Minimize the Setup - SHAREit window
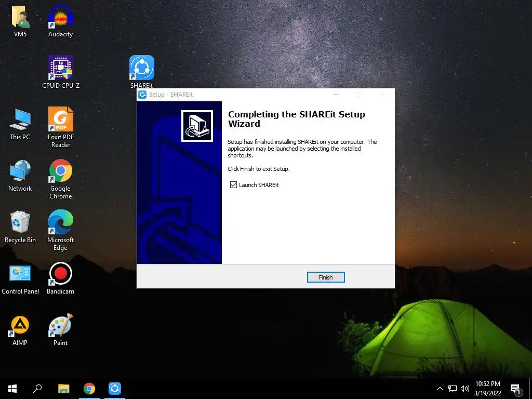 coord(336,95)
